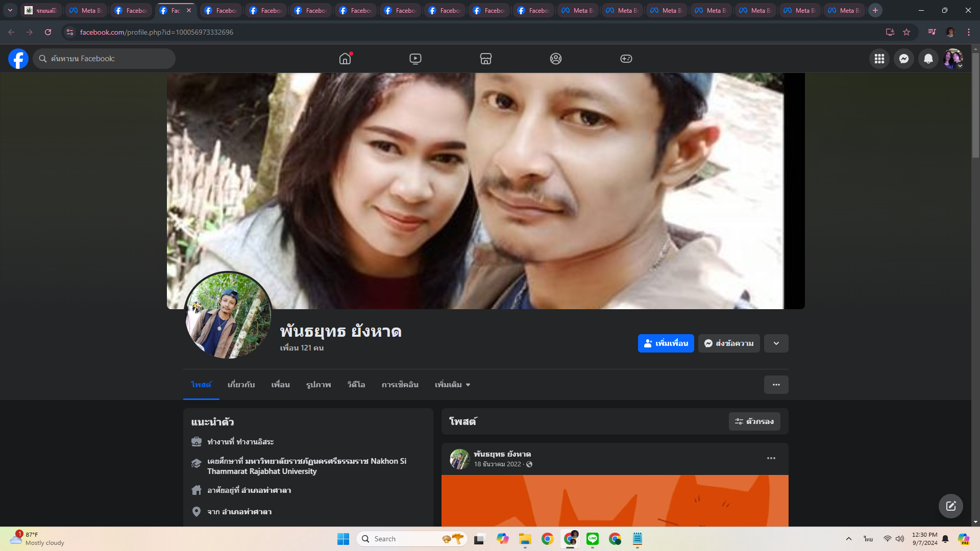Screen dimensions: 980x551
Task: Go to Facebook Home icon
Action: click(345, 59)
